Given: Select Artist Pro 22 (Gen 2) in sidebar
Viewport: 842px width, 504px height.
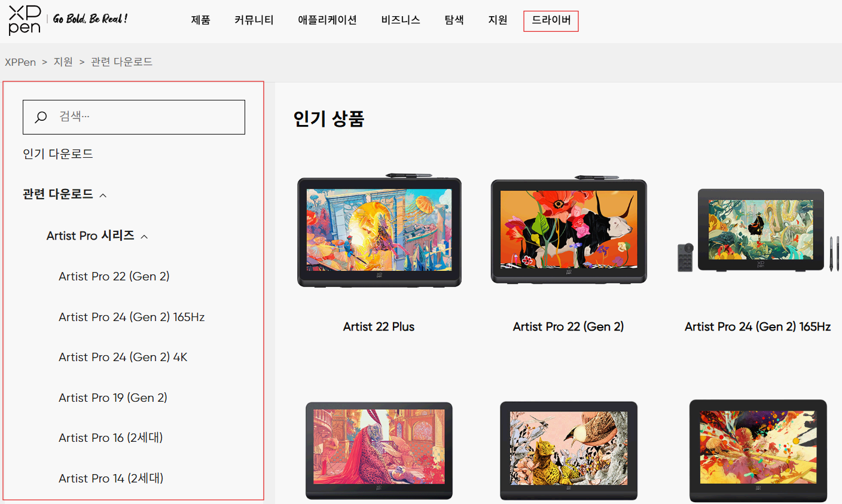Looking at the screenshot, I should (114, 276).
